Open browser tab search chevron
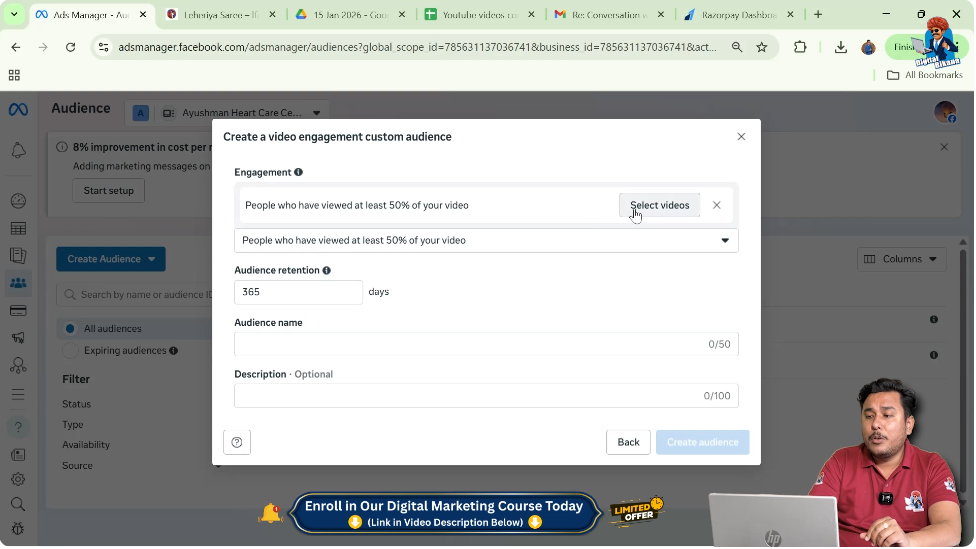This screenshot has height=549, width=976. (x=14, y=14)
